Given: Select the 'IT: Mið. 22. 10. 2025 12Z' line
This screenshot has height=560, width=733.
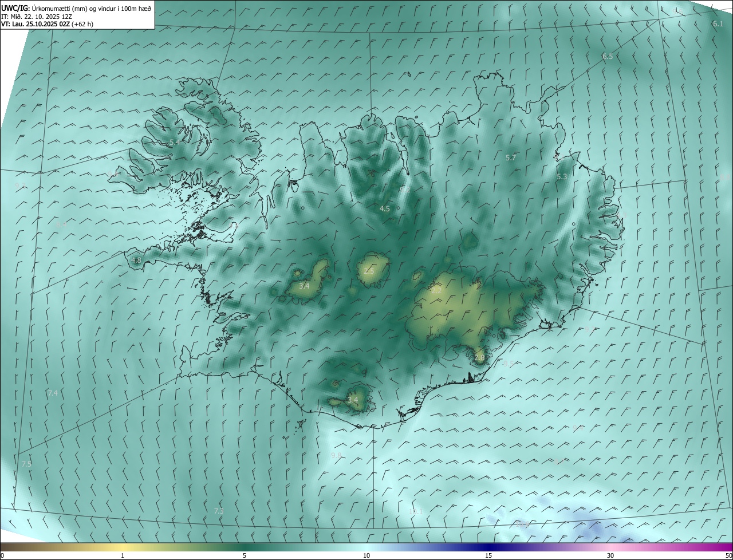Looking at the screenshot, I should point(37,17).
